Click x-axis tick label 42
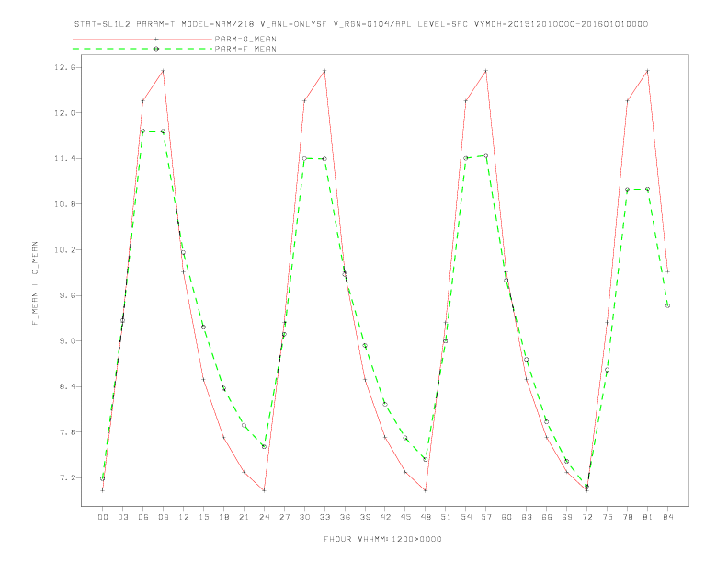The image size is (728, 563). pos(385,517)
